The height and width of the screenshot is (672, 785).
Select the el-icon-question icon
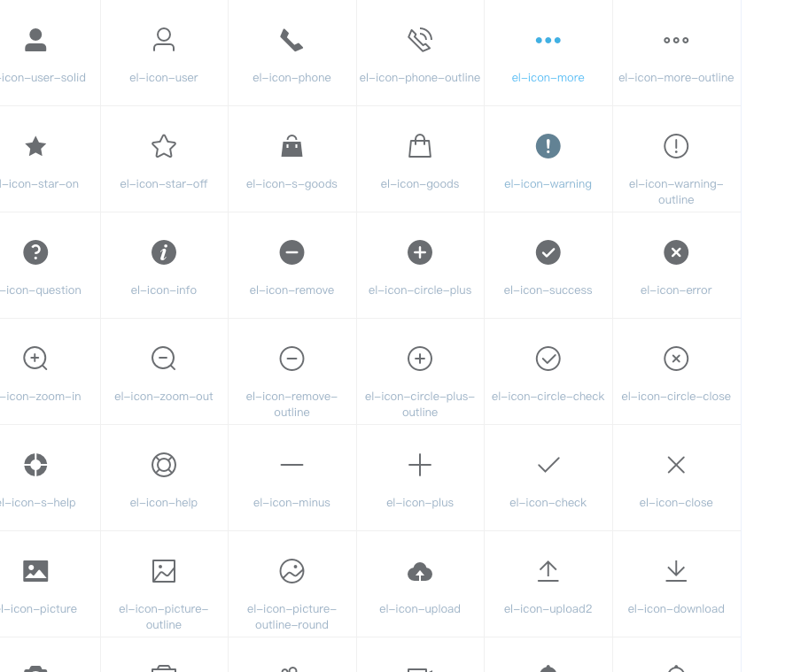coord(35,252)
